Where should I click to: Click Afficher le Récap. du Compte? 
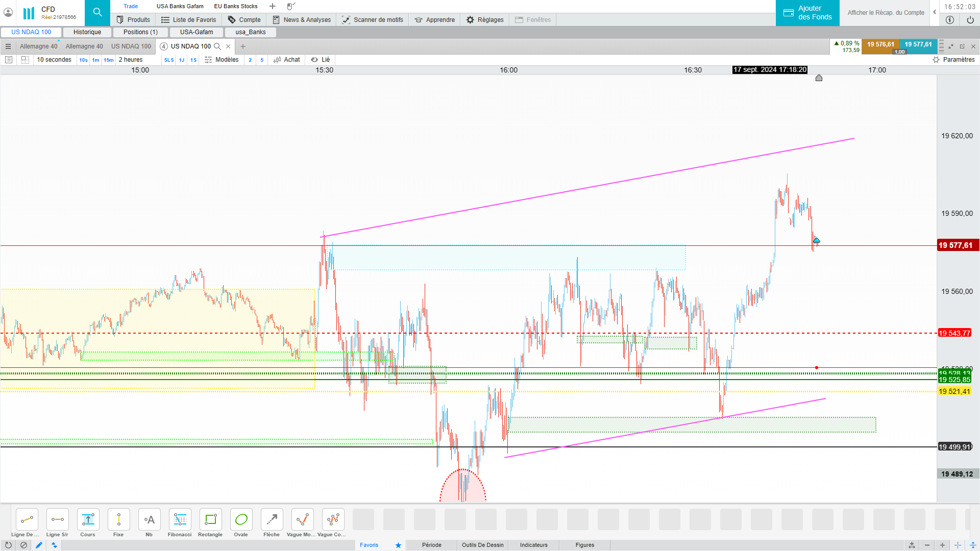click(886, 13)
